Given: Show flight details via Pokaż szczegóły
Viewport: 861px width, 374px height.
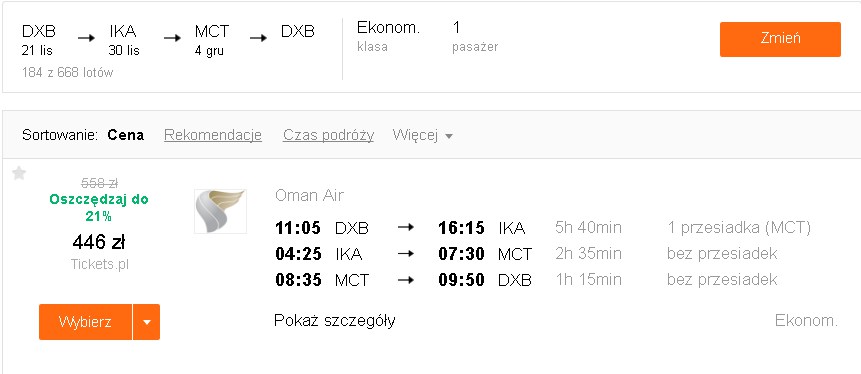Looking at the screenshot, I should click(334, 320).
